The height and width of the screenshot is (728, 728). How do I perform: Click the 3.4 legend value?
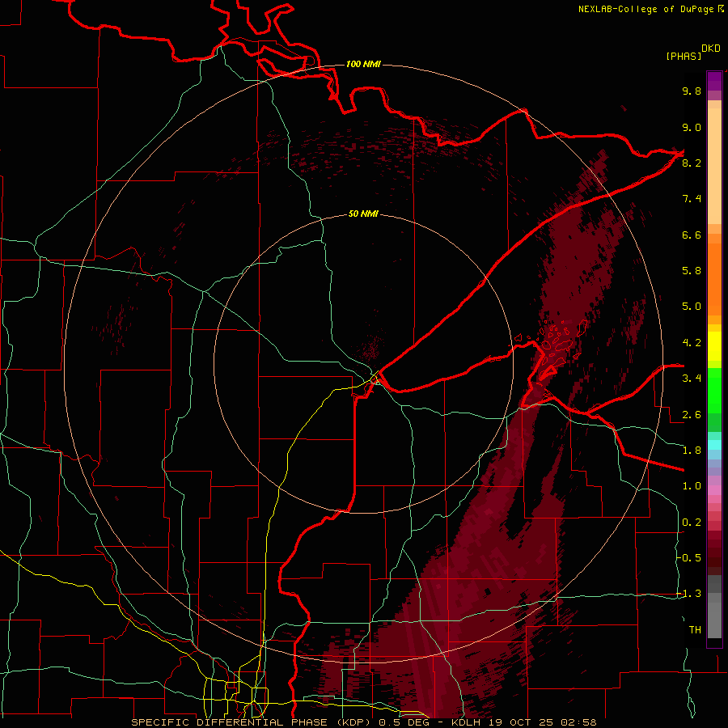click(692, 379)
